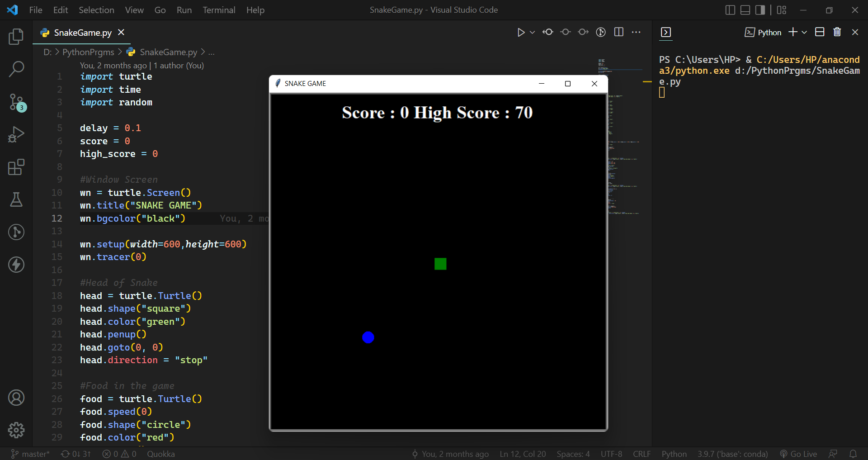The height and width of the screenshot is (460, 868).
Task: Run the Python file with play button
Action: [521, 32]
